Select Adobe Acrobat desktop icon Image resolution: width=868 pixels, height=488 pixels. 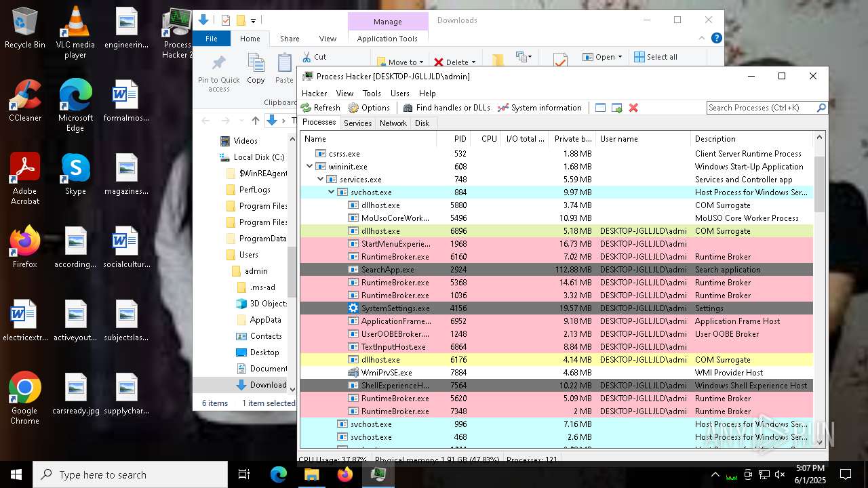[25, 178]
